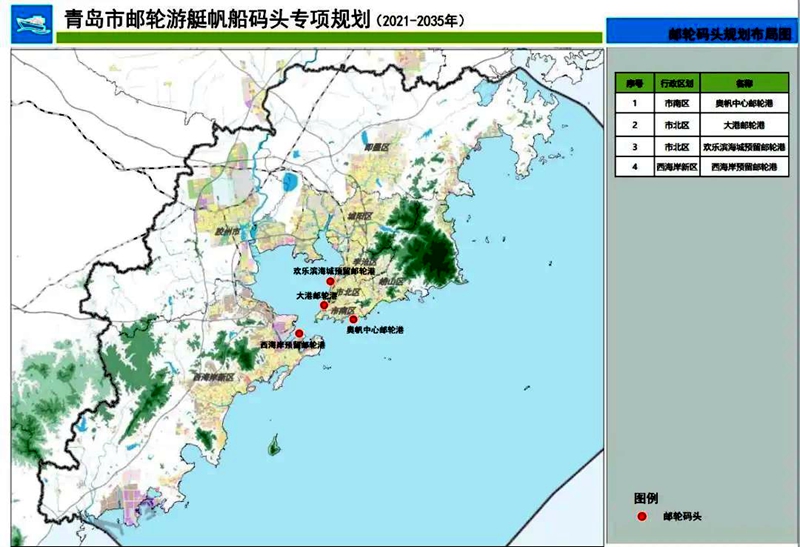Click the 即墨区 label on the map

(x=376, y=147)
